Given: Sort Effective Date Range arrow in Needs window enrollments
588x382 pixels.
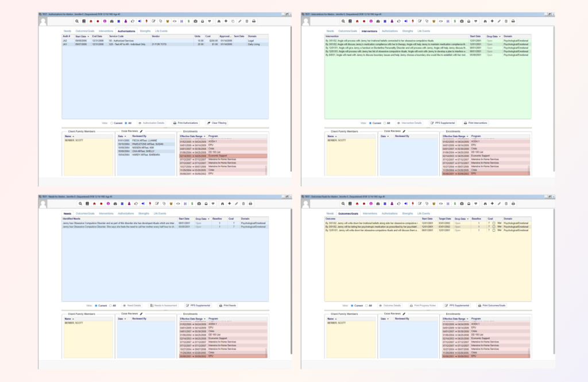Looking at the screenshot, I should [204, 318].
